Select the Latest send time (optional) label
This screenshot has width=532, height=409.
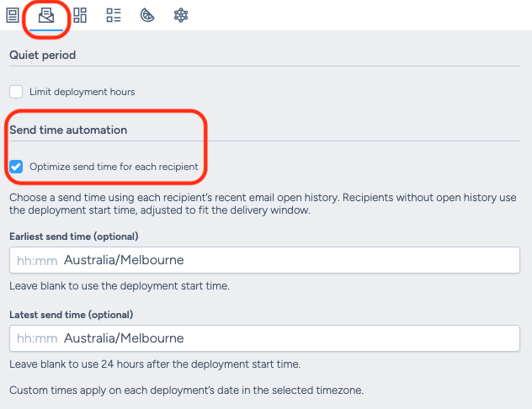tap(72, 315)
